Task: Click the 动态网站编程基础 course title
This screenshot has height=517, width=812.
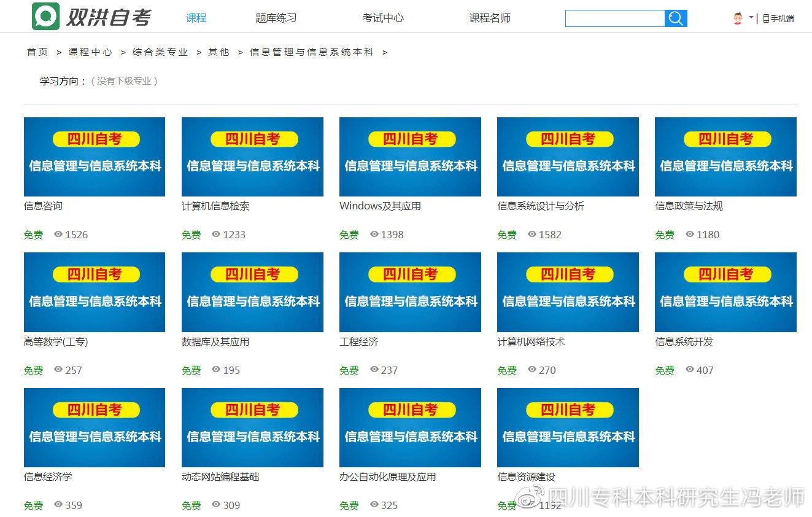Action: point(220,477)
